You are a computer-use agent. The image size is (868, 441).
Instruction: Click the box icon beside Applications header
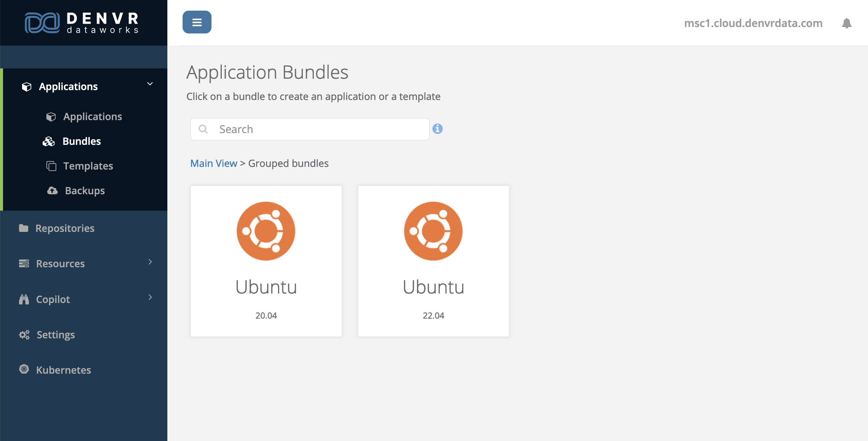tap(27, 87)
